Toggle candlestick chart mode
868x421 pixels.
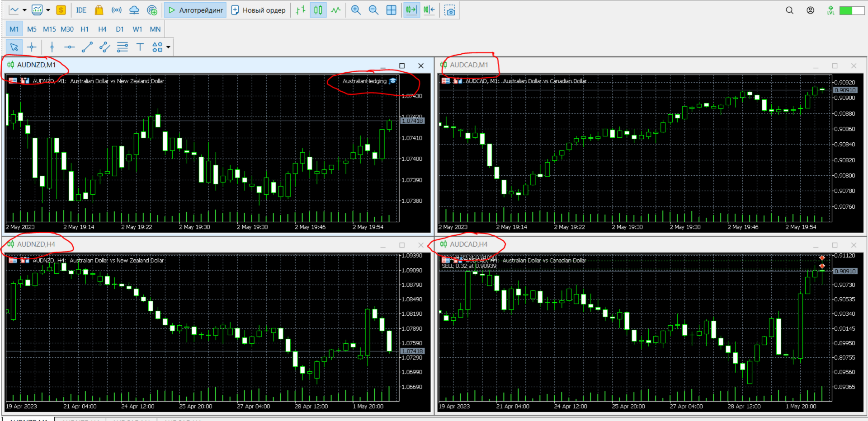pyautogui.click(x=318, y=10)
